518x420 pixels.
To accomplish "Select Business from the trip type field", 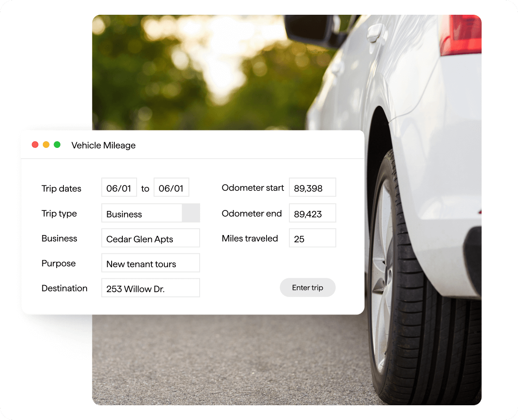I will [143, 213].
